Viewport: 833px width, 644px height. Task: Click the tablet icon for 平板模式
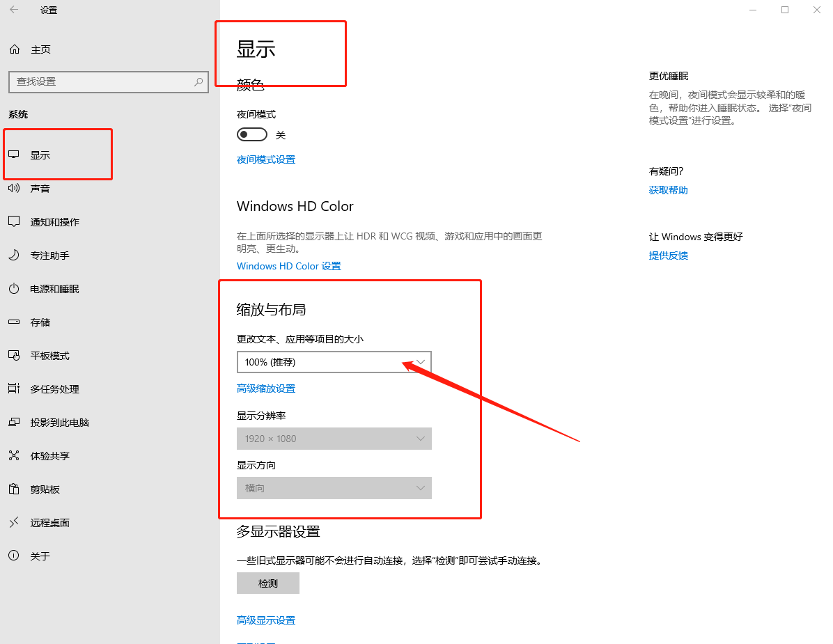(x=15, y=355)
